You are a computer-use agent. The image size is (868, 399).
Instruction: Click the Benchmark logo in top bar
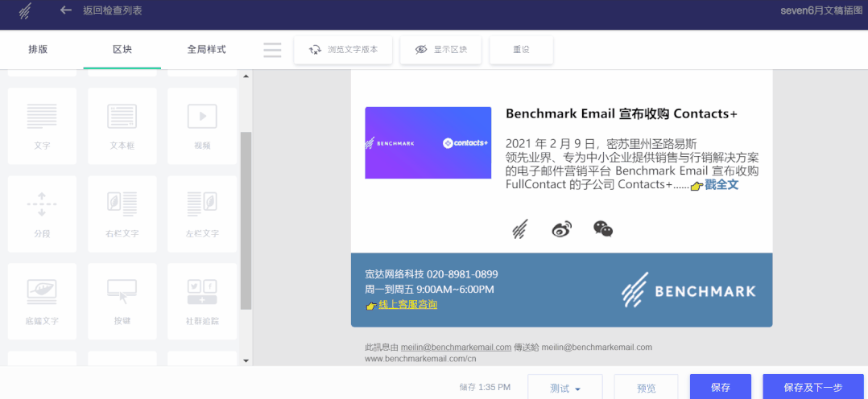click(x=25, y=11)
